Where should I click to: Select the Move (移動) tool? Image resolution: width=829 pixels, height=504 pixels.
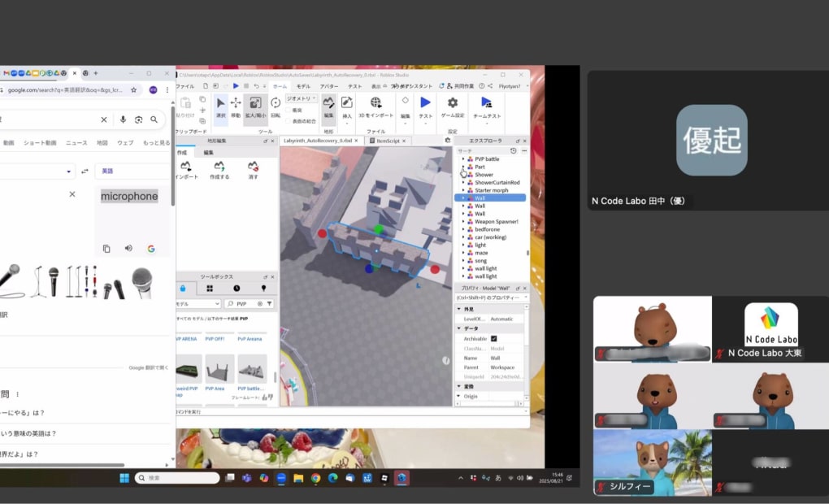tap(236, 106)
